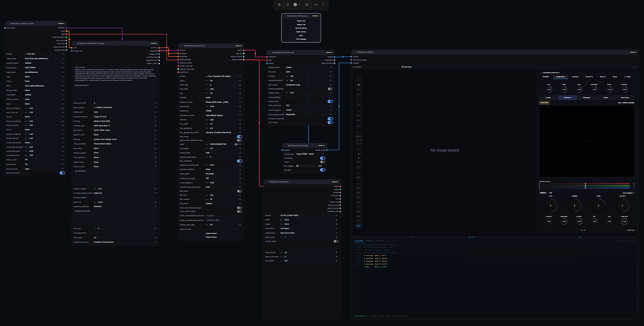Collapse the Radiance Unified Loader node dot
This screenshot has width=644, height=326.
tap(11, 23)
